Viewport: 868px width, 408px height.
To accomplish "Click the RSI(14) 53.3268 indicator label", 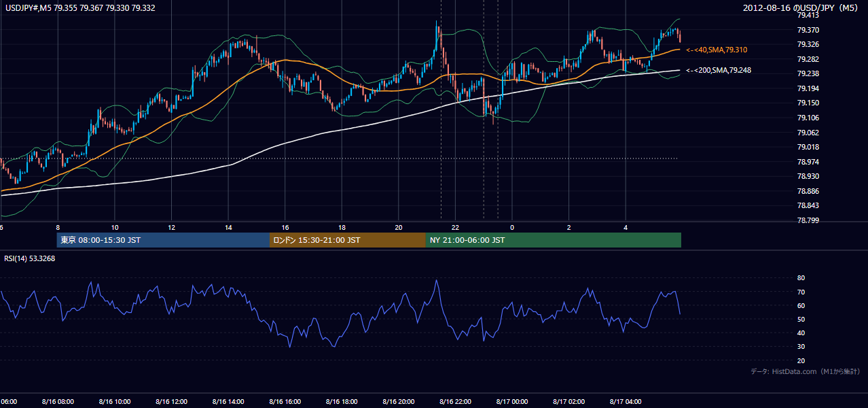I will click(x=30, y=258).
